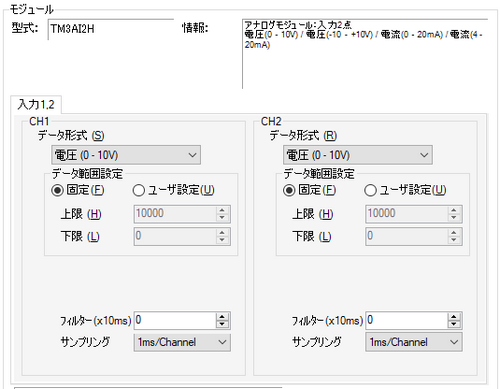The width and height of the screenshot is (500, 389).
Task: Decrease CH1 filter value with down arrow
Action: coord(222,324)
